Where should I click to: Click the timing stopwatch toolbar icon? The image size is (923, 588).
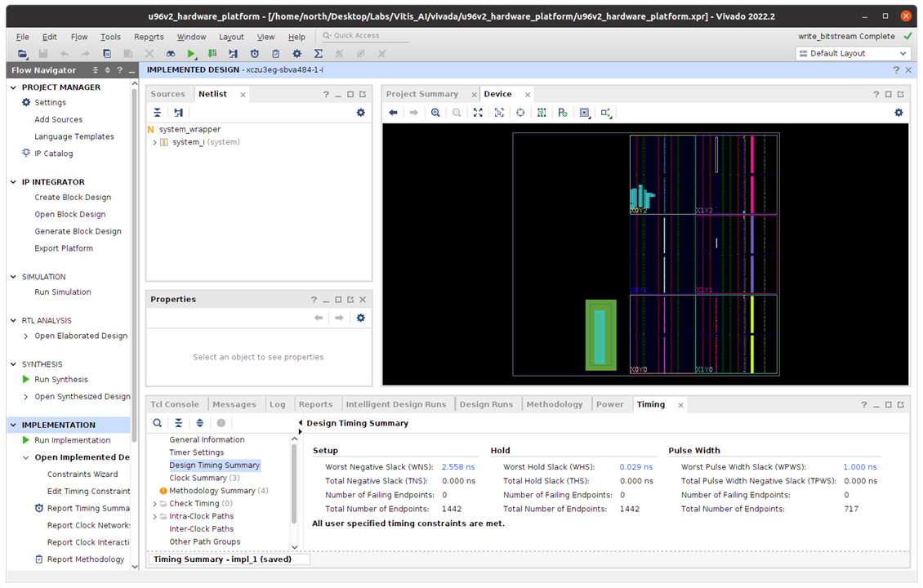(x=254, y=54)
